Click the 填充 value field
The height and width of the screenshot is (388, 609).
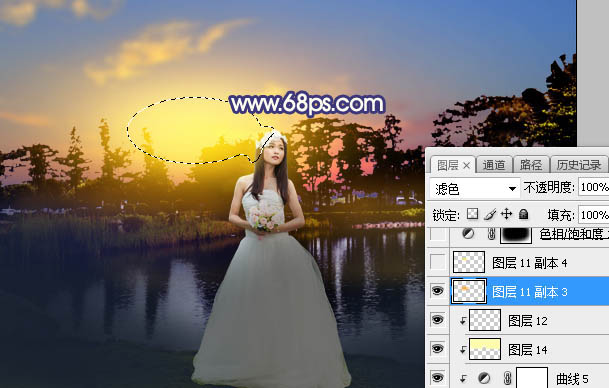pyautogui.click(x=593, y=215)
